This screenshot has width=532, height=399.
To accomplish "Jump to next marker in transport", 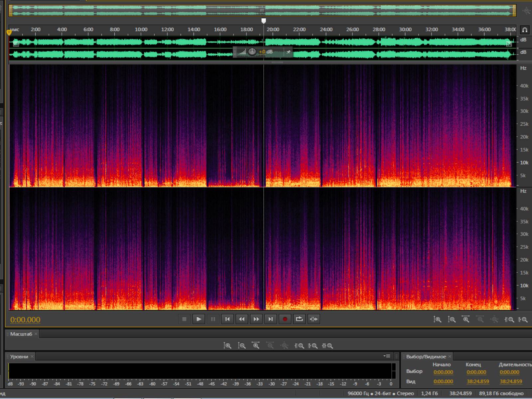I will (271, 319).
